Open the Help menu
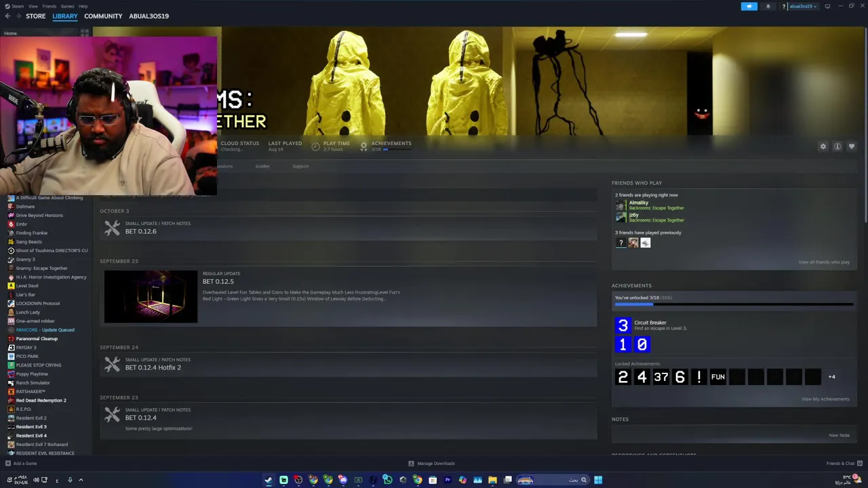The width and height of the screenshot is (868, 488). (83, 6)
